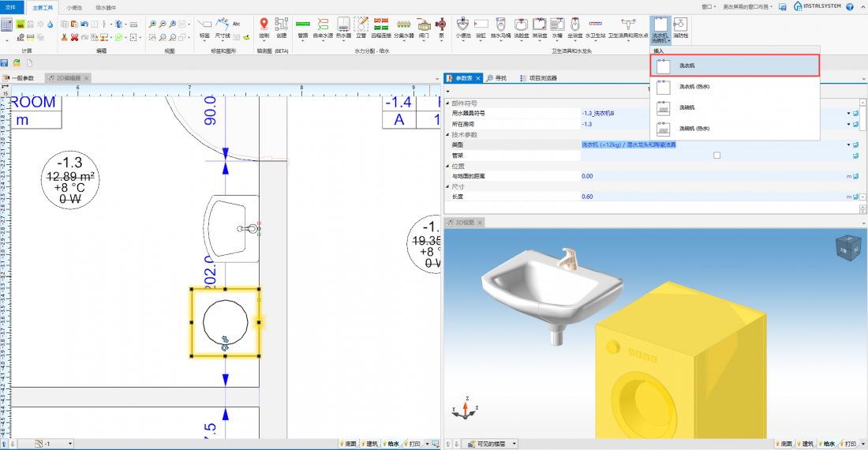Collapse the 技术参数 section

coord(448,135)
